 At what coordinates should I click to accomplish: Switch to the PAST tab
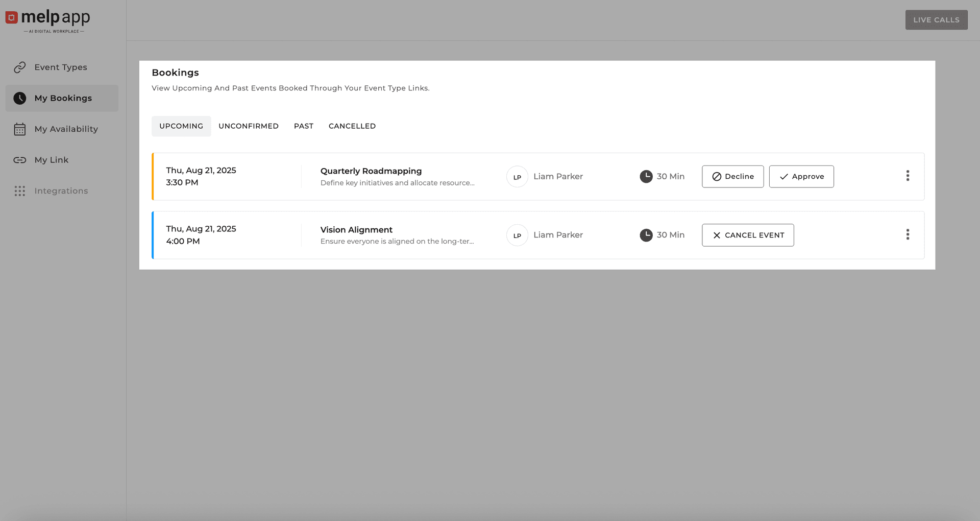303,126
